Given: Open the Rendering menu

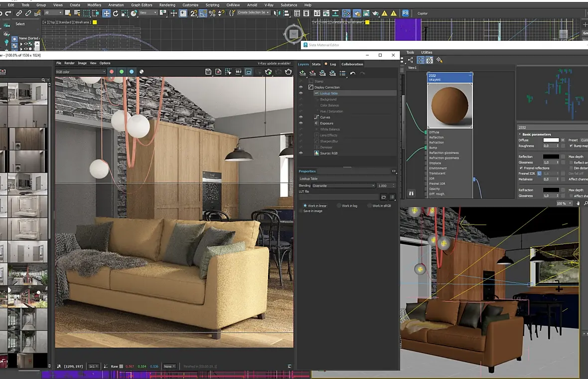Looking at the screenshot, I should [167, 5].
